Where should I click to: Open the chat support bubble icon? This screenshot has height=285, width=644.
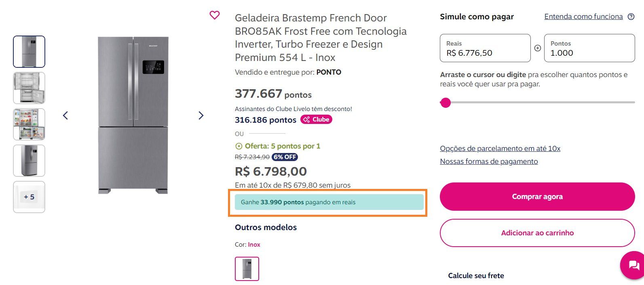point(633,265)
